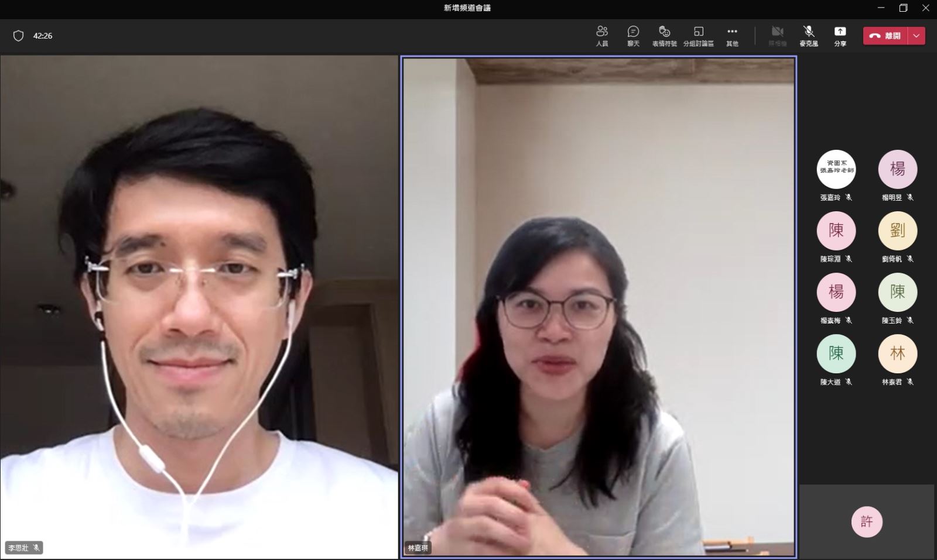Click muted mic icon beside 李思壯

pyautogui.click(x=36, y=548)
